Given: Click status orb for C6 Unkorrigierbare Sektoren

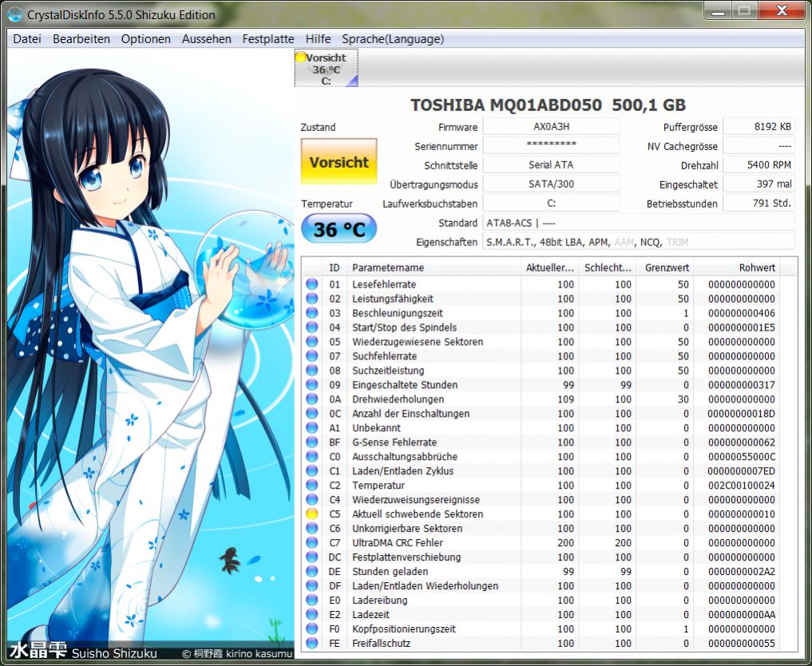Looking at the screenshot, I should click(x=311, y=528).
